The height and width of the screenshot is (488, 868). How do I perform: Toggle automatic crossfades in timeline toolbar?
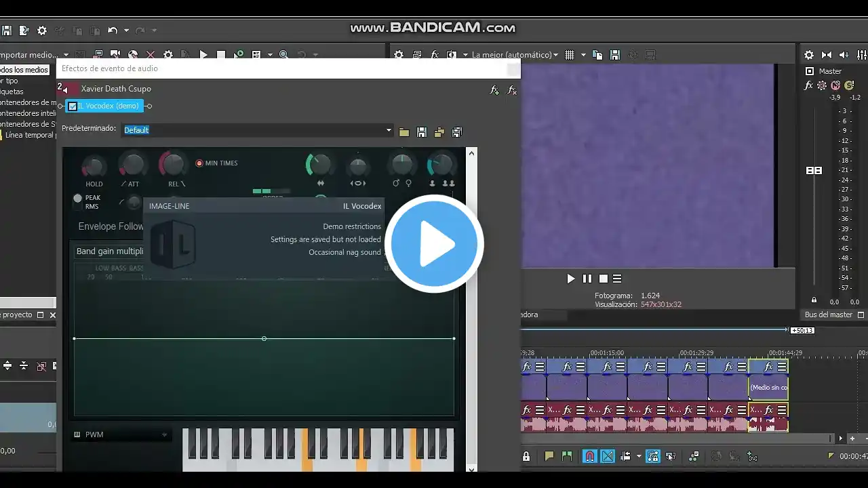[608, 456]
